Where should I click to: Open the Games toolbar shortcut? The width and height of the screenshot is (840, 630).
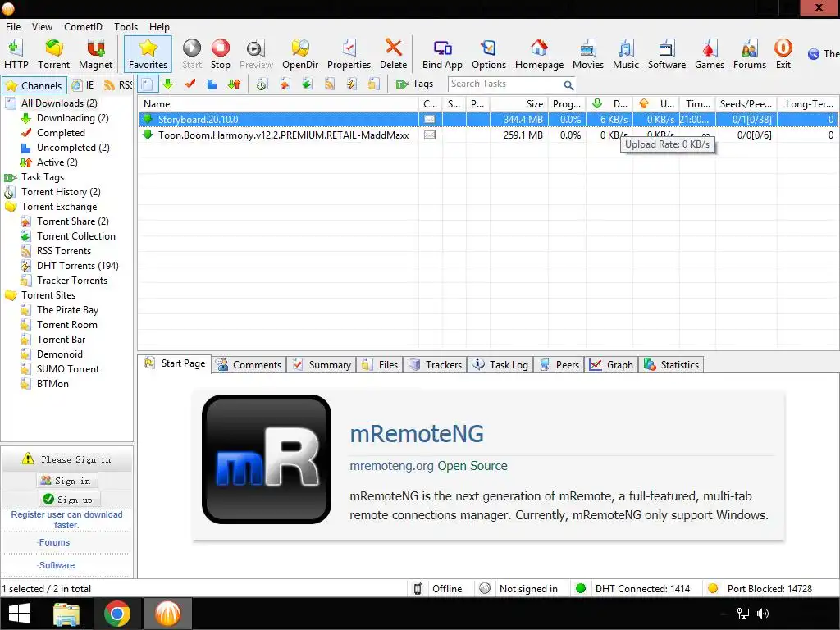[710, 54]
